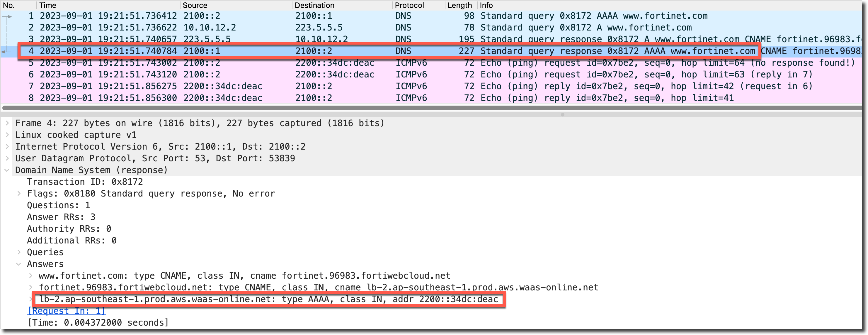Expand User Datagram Protocol section
The width and height of the screenshot is (868, 335).
pos(7,158)
